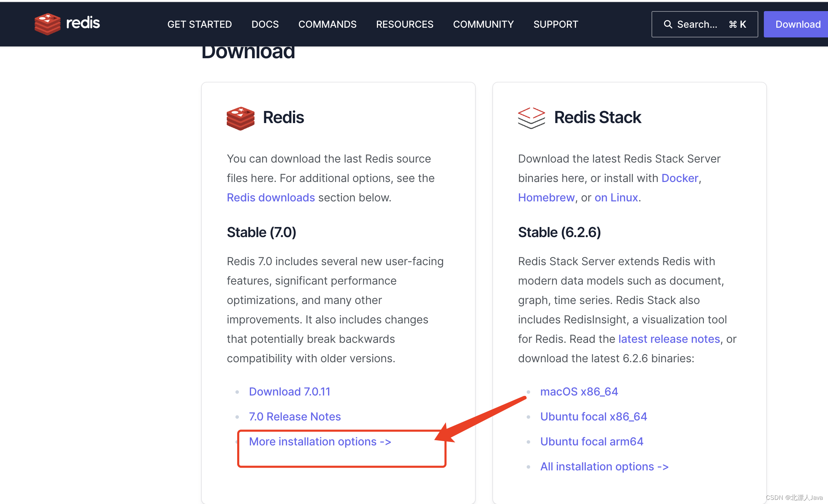Go to the COMMANDS page

[x=327, y=24]
